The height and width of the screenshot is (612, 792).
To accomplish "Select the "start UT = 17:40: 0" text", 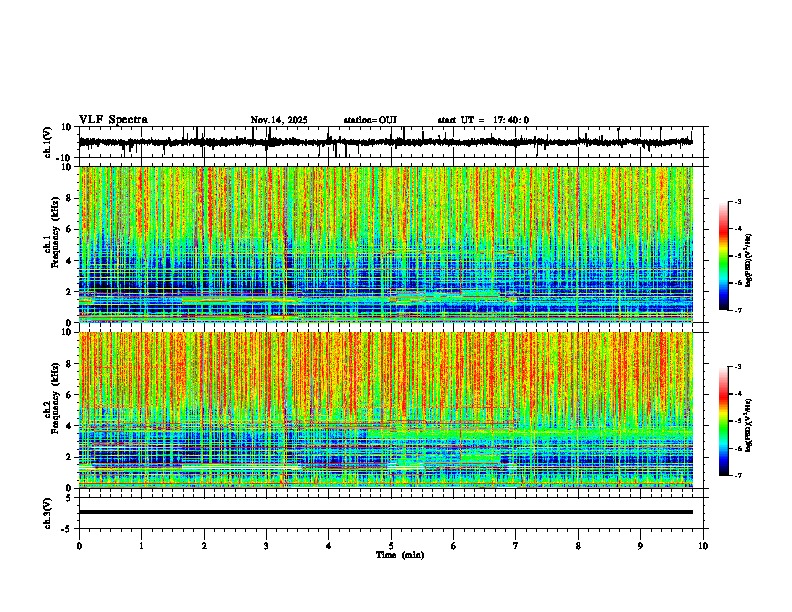I will pos(483,120).
